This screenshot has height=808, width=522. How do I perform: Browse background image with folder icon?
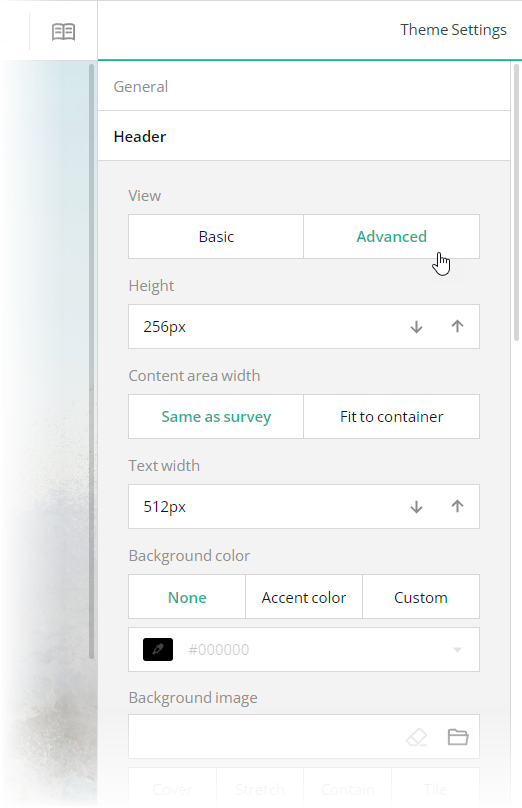click(x=458, y=737)
